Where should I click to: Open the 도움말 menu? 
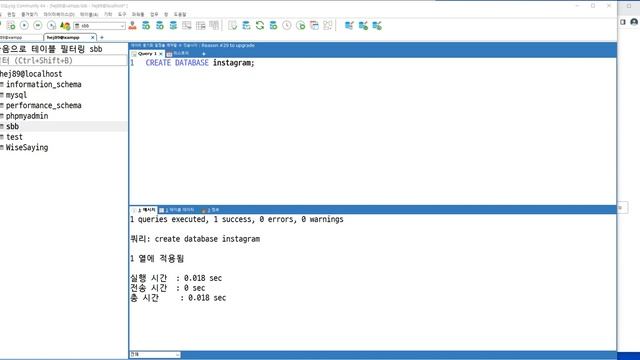click(x=180, y=14)
